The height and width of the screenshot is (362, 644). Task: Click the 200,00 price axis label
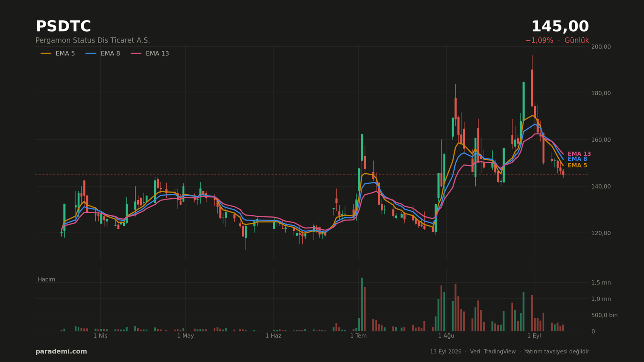601,47
